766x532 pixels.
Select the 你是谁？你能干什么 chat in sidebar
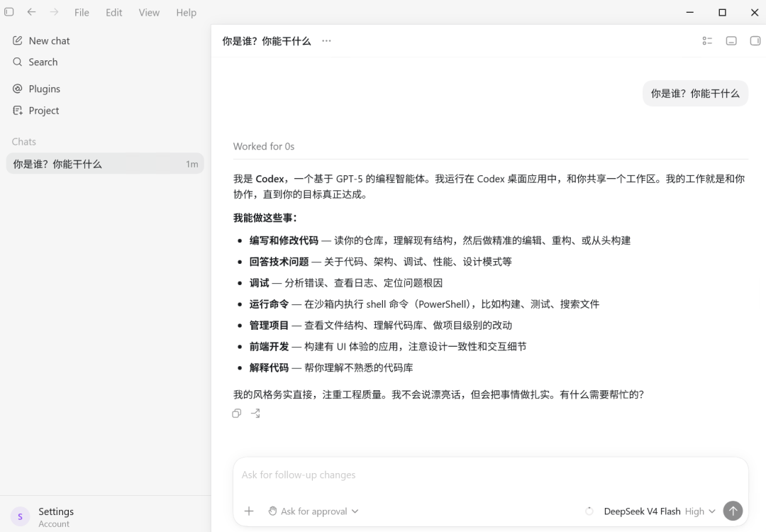[x=105, y=164]
